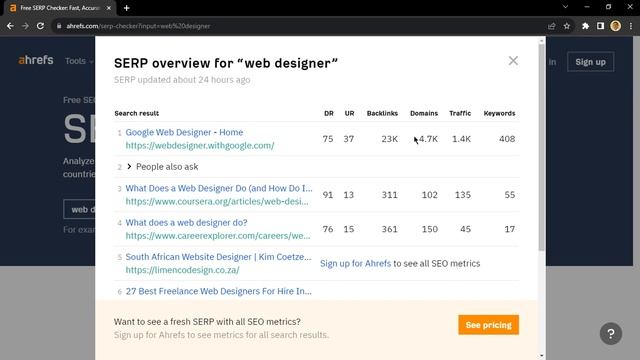Open a new browser tab

(x=127, y=8)
